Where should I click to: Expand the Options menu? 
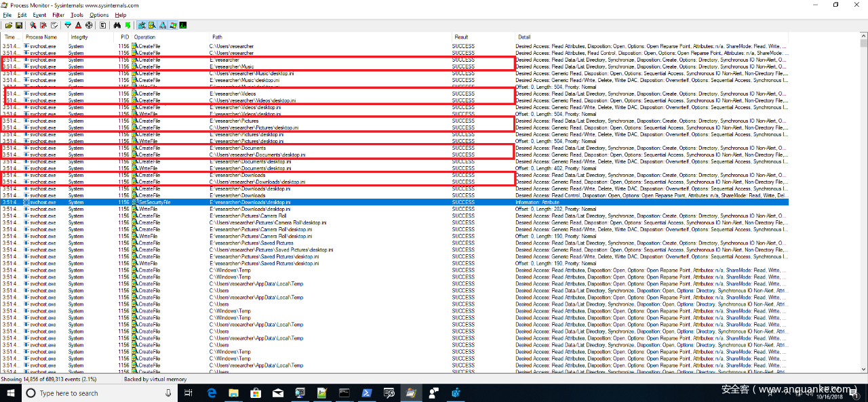tap(99, 14)
